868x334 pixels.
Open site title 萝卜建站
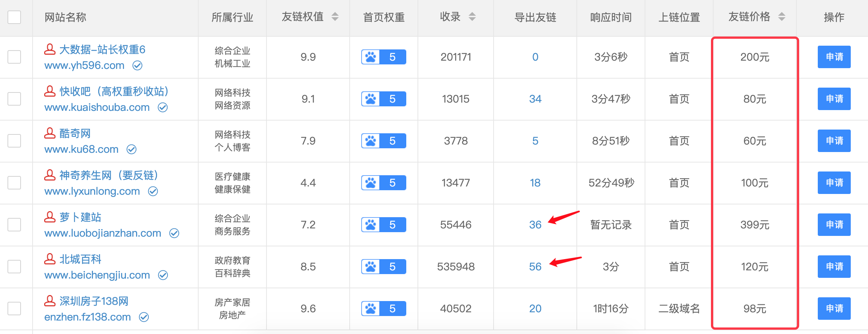(80, 217)
